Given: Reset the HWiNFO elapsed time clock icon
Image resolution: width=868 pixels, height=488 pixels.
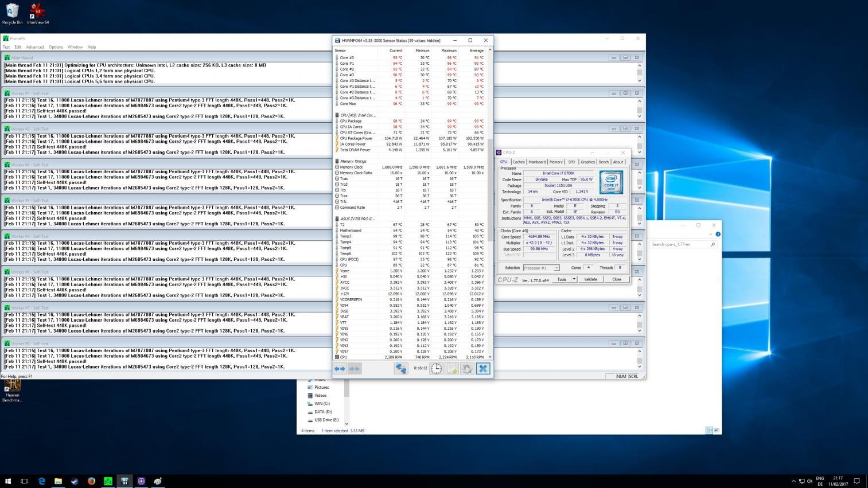Looking at the screenshot, I should point(437,369).
